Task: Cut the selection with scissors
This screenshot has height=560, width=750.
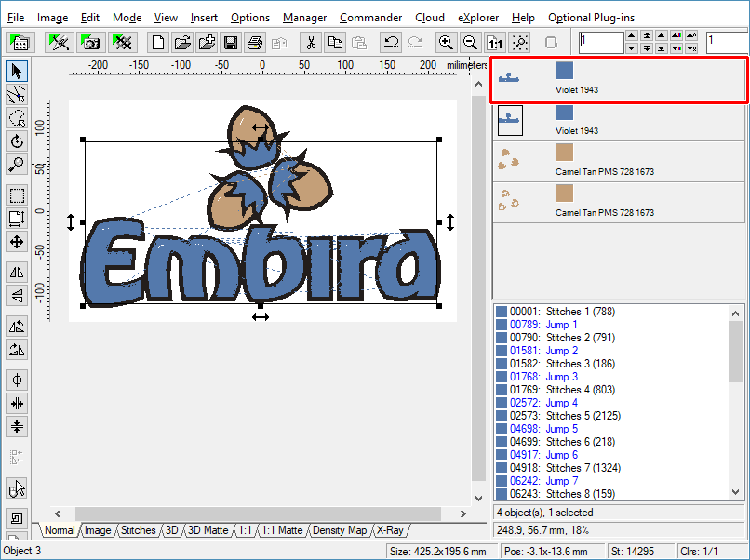Action: click(x=311, y=43)
